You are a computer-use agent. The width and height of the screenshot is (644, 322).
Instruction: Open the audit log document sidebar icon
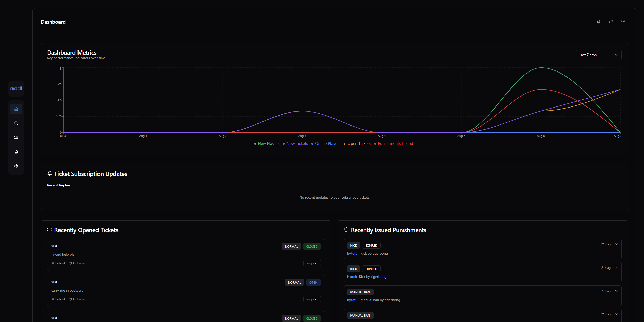[x=16, y=152]
